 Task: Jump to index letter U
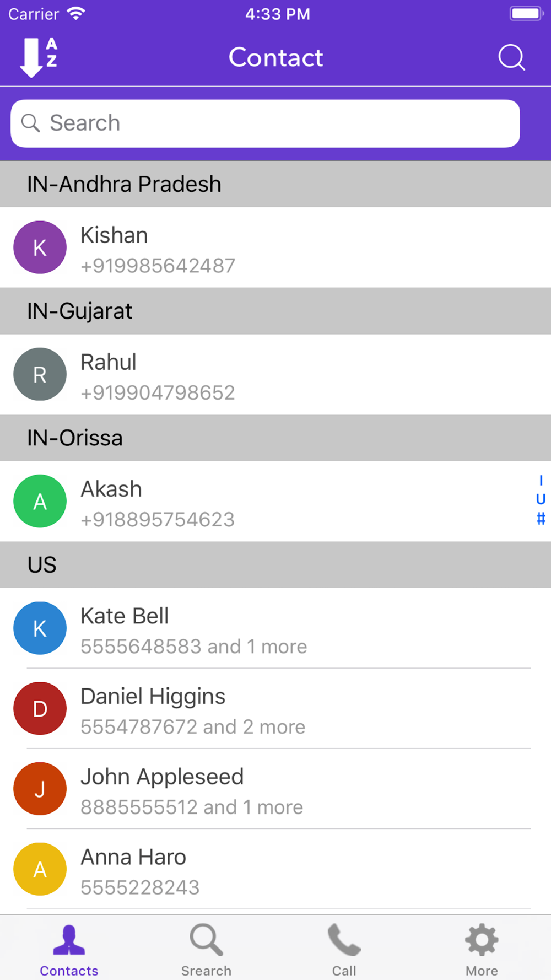(541, 499)
